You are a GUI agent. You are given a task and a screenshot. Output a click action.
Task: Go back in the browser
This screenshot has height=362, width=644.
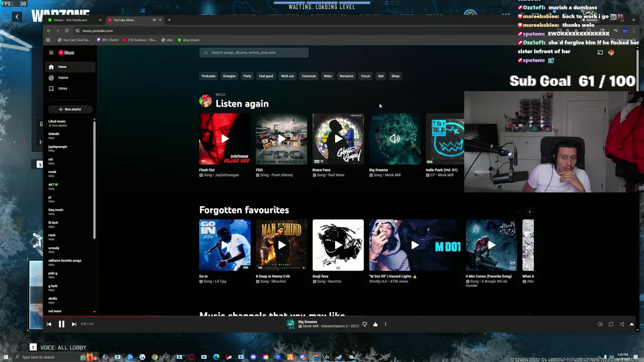click(x=49, y=31)
